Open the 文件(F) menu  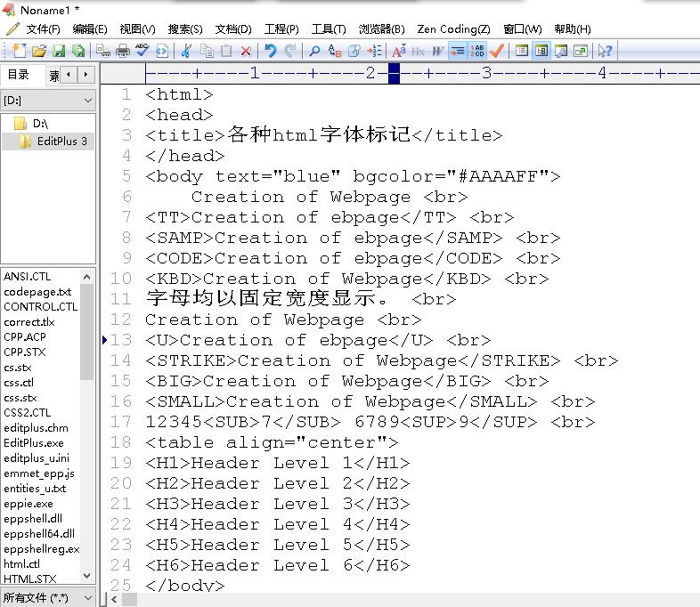coord(43,29)
